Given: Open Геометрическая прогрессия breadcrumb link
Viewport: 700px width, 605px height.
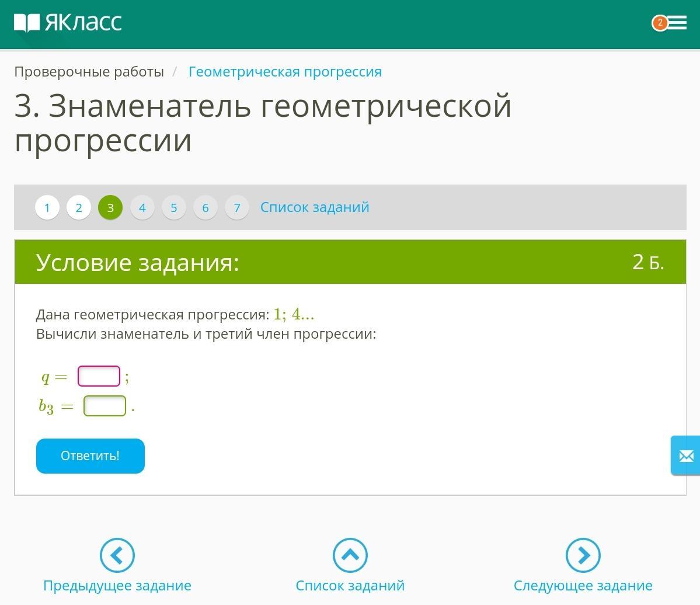Looking at the screenshot, I should (285, 72).
